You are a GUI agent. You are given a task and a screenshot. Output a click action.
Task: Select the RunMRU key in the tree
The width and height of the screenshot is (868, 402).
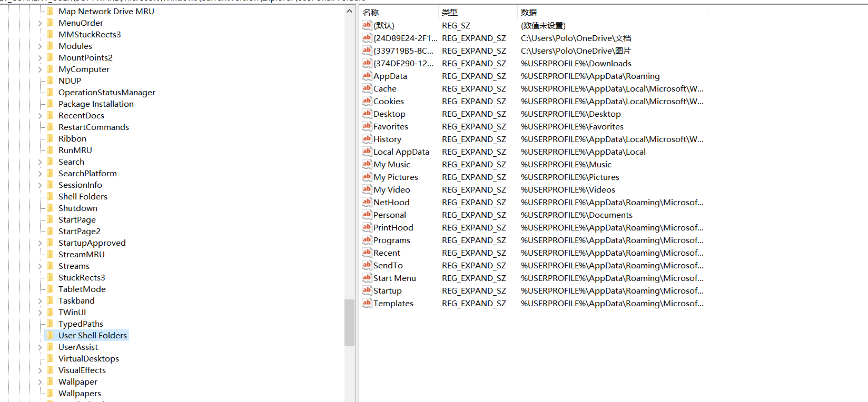tap(75, 150)
